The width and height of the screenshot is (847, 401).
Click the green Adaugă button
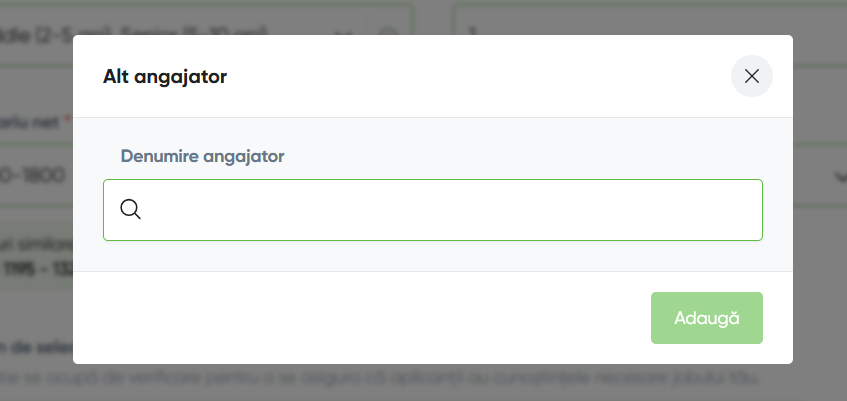coord(707,318)
